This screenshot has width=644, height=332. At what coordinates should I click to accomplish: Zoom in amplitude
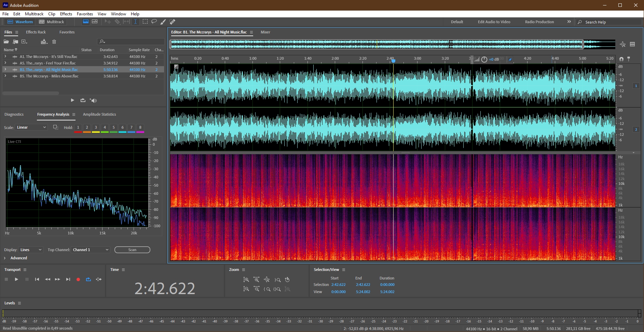(246, 280)
